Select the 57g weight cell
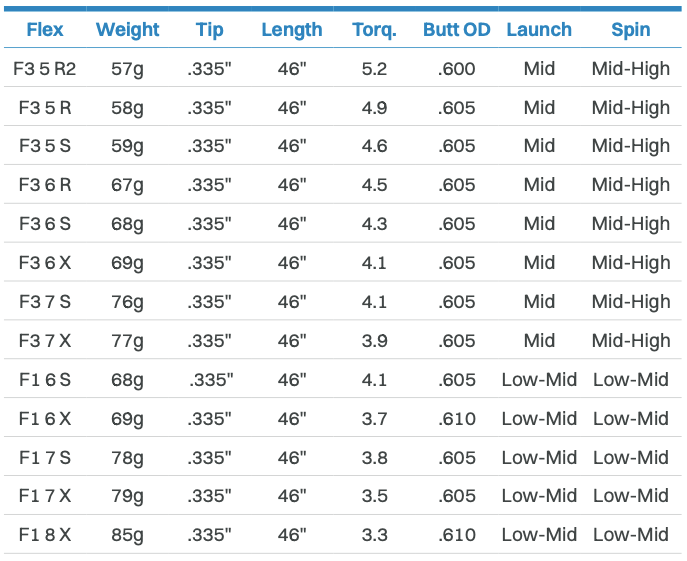687x561 pixels. tap(127, 69)
